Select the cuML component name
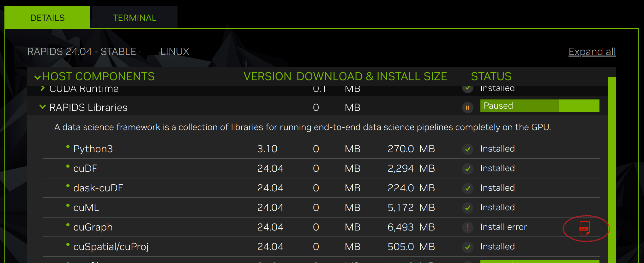This screenshot has width=644, height=263. point(86,208)
